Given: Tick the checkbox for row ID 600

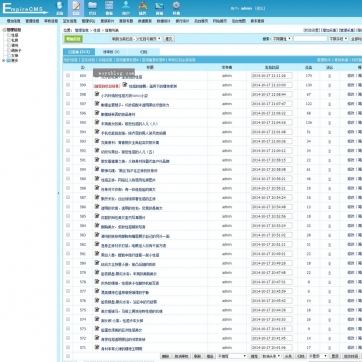Looking at the screenshot, I should coord(68,75).
